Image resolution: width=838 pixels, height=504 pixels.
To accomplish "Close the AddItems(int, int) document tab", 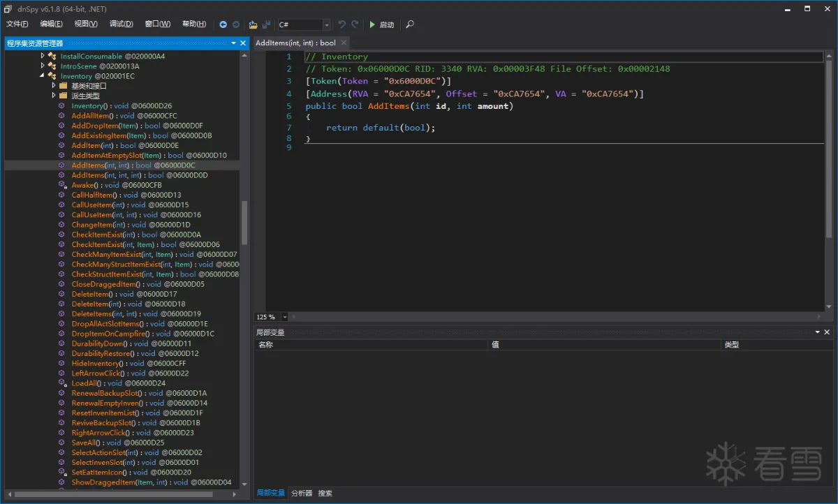I will coord(344,43).
